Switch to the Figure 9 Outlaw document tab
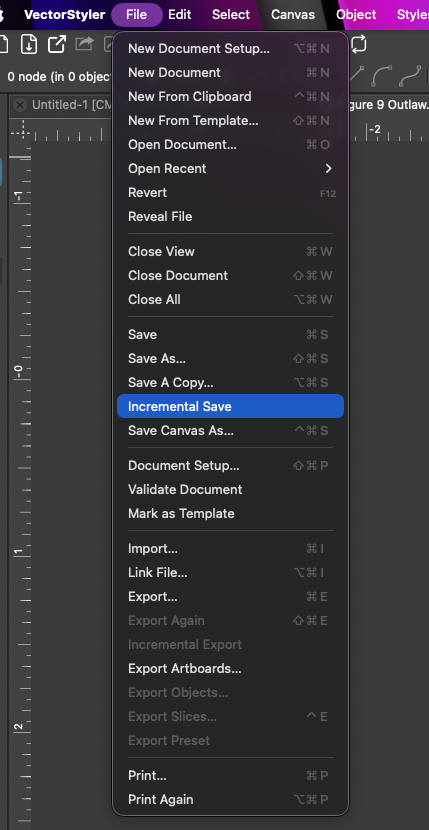 tap(387, 105)
